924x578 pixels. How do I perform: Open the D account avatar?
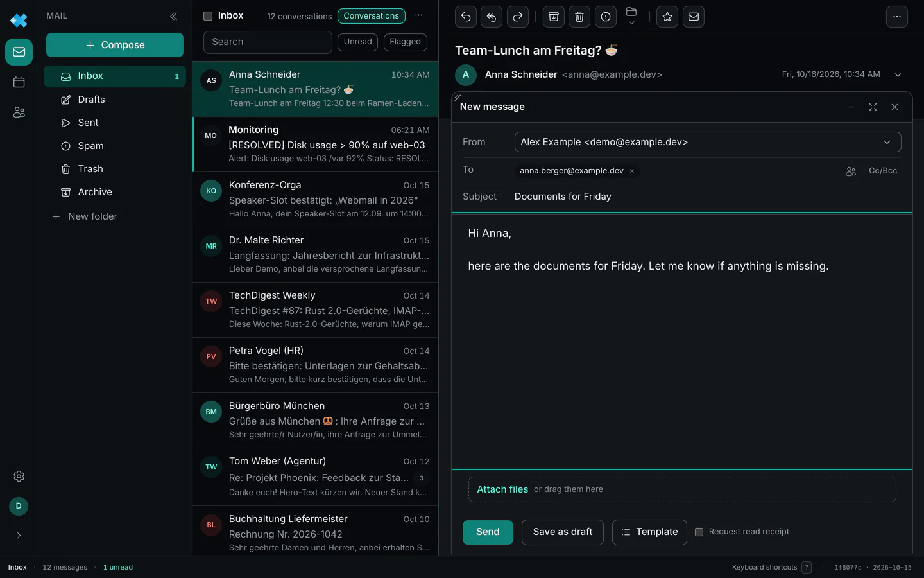[x=19, y=506]
